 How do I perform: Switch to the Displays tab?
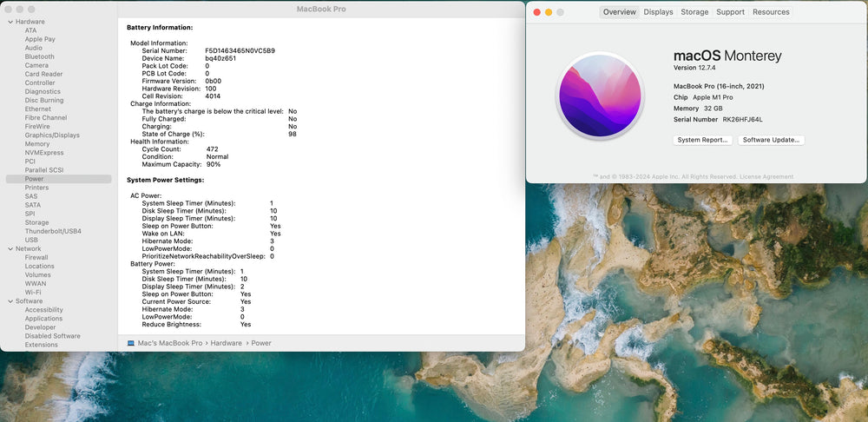click(x=658, y=12)
